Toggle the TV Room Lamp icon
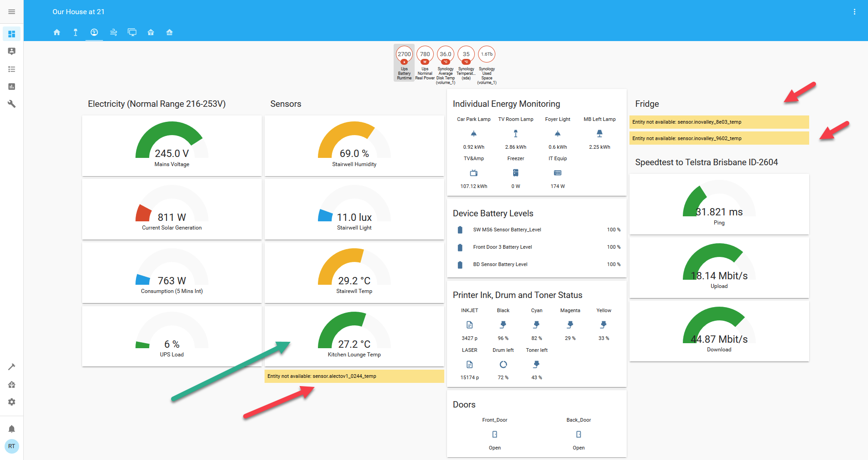 [x=516, y=134]
